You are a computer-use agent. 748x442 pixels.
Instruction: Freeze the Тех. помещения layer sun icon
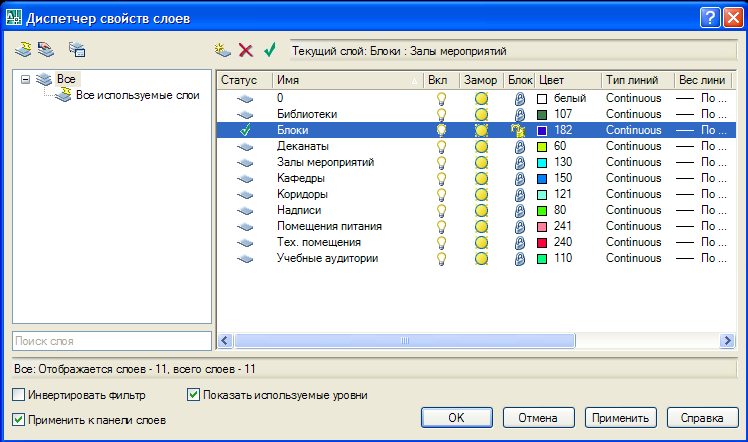(x=481, y=242)
